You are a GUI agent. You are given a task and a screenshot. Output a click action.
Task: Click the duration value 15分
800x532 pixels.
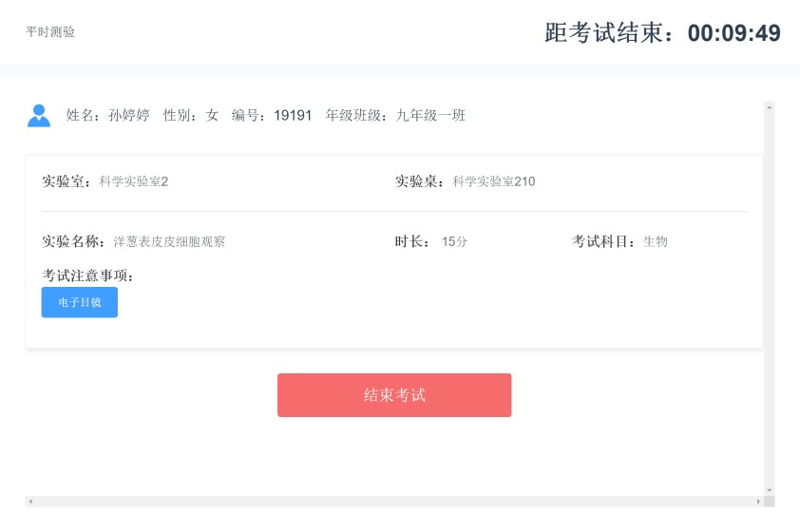point(454,241)
